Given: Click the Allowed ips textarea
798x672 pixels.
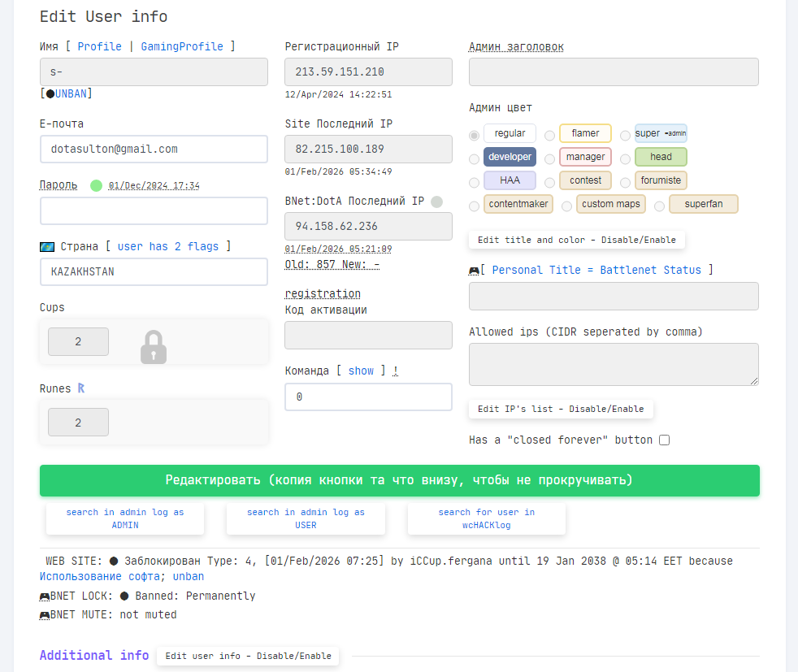Looking at the screenshot, I should [614, 364].
